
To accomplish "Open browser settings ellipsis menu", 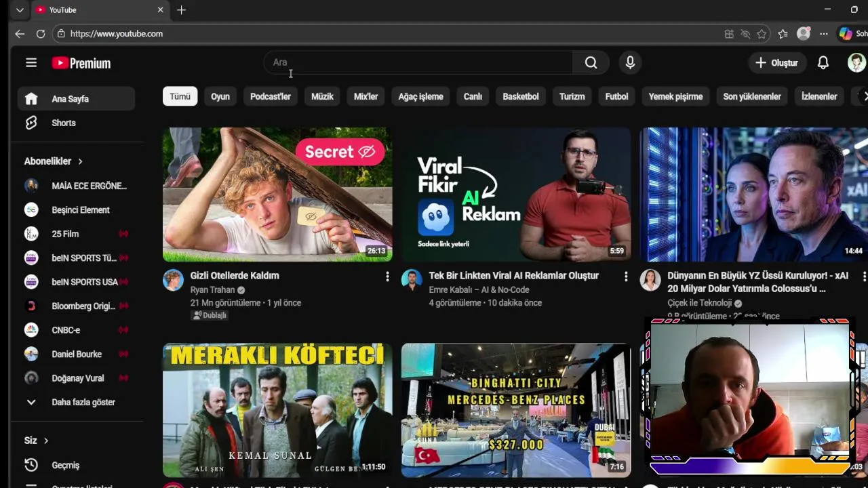I will (x=823, y=34).
